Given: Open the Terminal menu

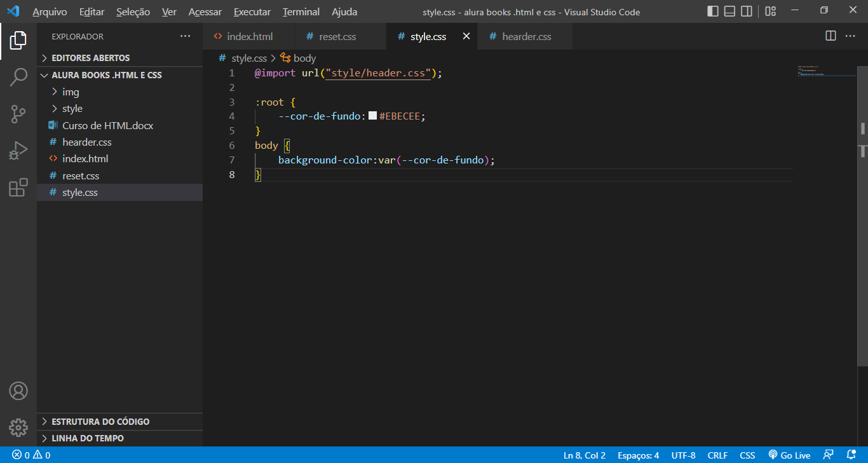Looking at the screenshot, I should (x=301, y=11).
